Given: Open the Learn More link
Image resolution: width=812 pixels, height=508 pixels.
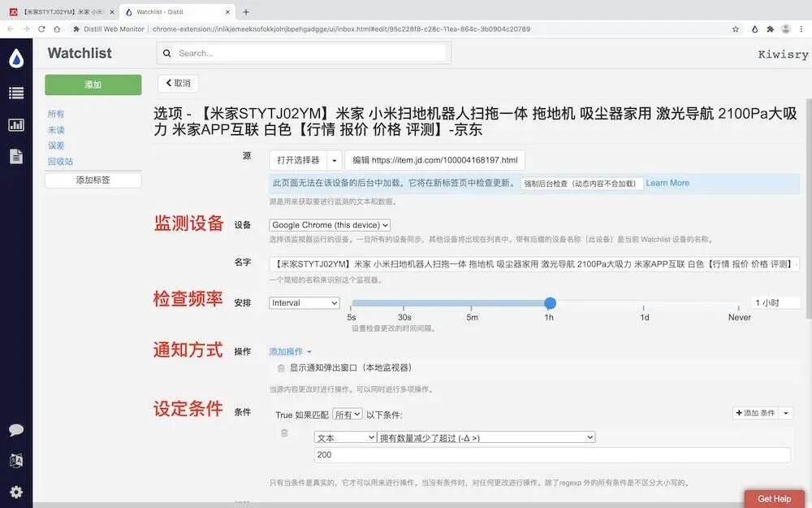Looking at the screenshot, I should click(667, 183).
